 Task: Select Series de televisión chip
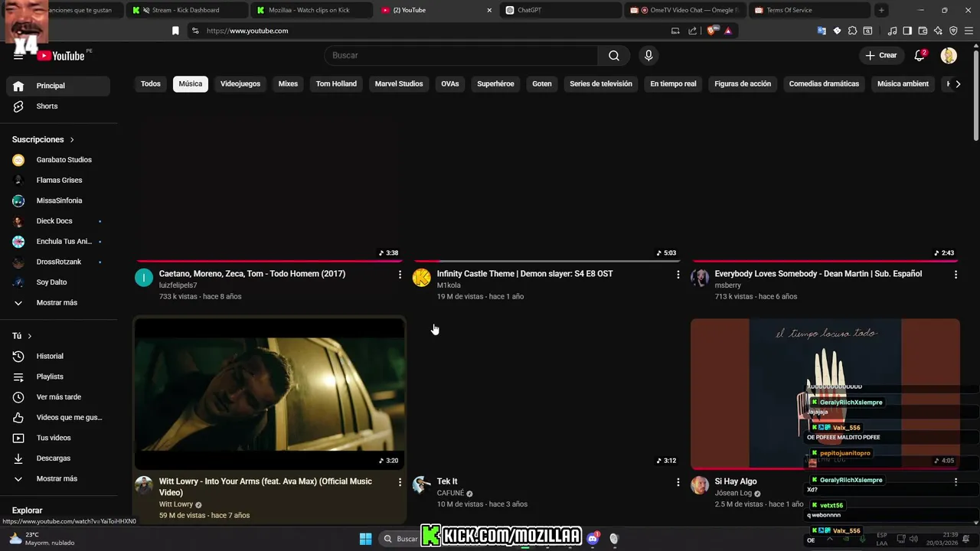coord(601,83)
